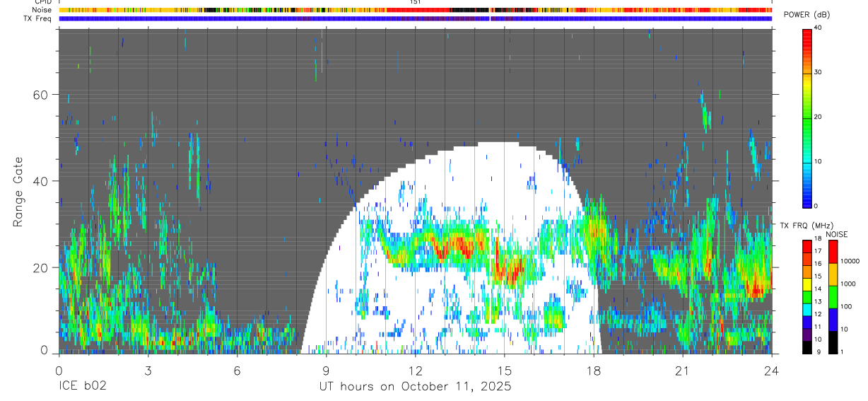Click the blue TX Freq strip above the plot
The width and height of the screenshot is (868, 401).
pos(416,18)
